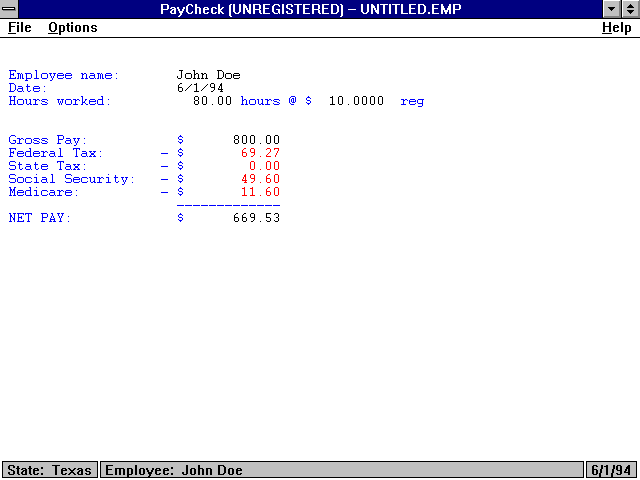Click the reg pay type text

click(412, 101)
